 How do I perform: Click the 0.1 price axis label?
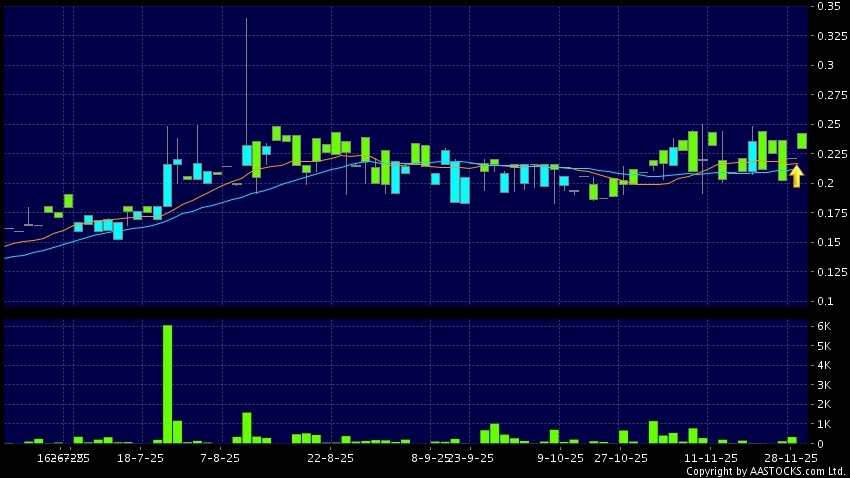coord(824,302)
